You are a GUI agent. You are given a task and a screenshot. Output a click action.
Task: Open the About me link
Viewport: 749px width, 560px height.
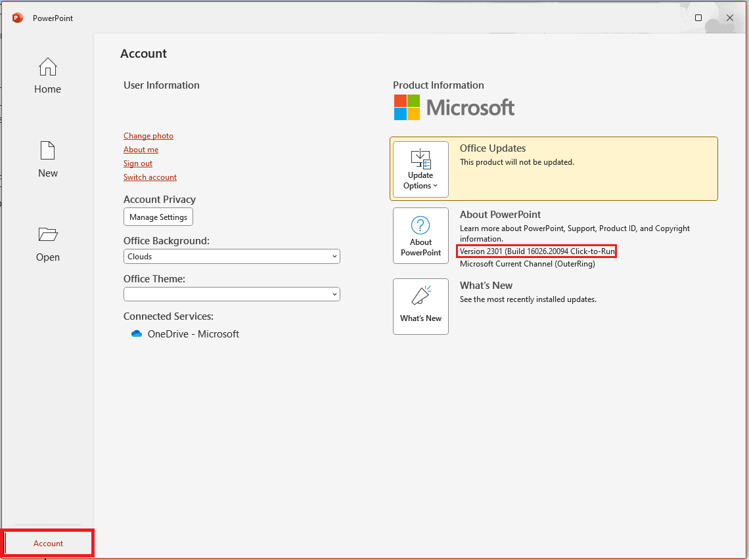[x=141, y=150]
